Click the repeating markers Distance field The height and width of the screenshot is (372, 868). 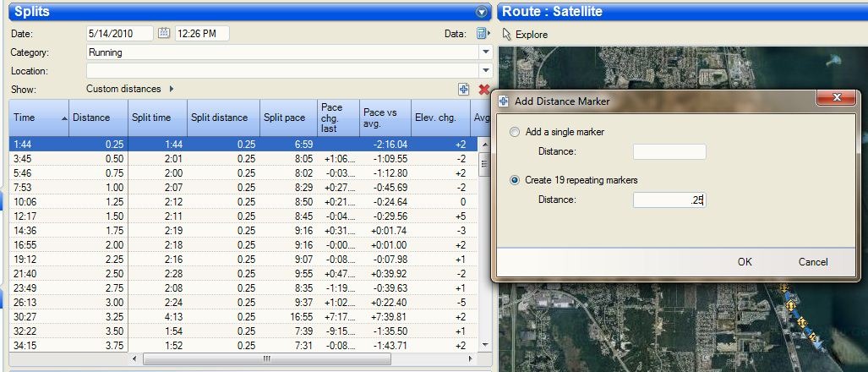[669, 200]
